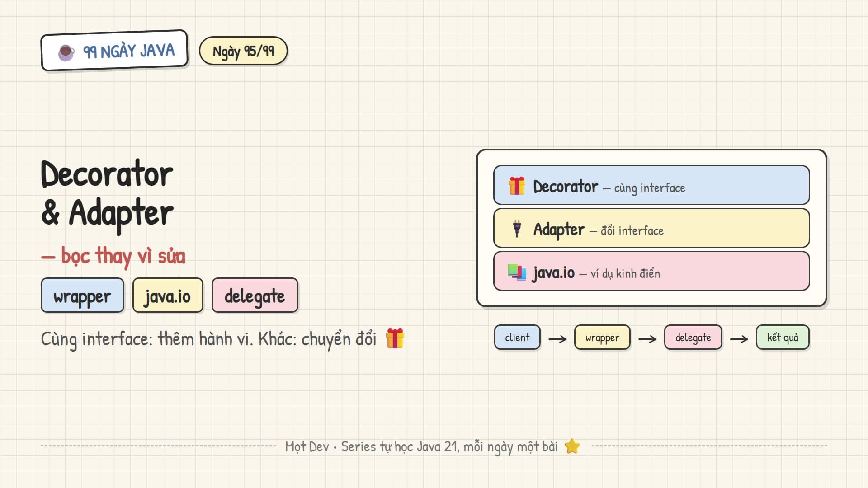The width and height of the screenshot is (868, 488).
Task: Click the 'client' flow box
Action: (517, 337)
